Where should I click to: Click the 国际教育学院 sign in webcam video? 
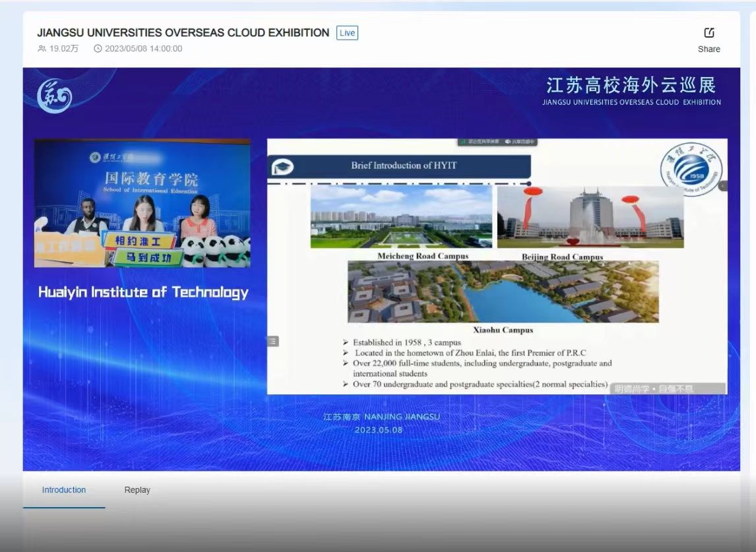point(151,179)
